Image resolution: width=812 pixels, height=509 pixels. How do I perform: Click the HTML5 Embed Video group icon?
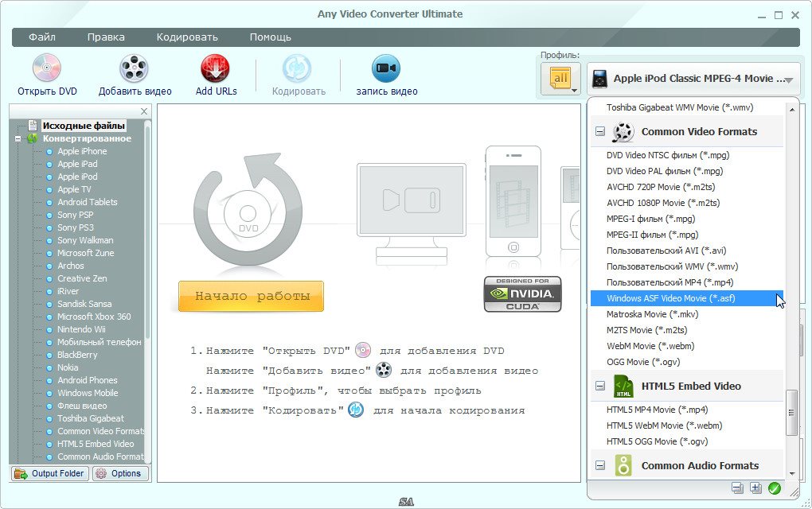coord(623,387)
